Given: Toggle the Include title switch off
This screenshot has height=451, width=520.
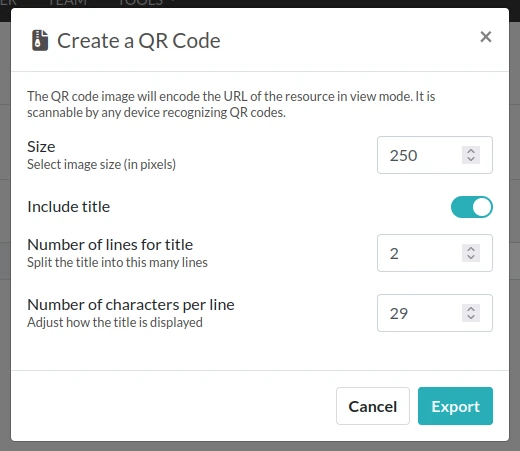Looking at the screenshot, I should (472, 207).
